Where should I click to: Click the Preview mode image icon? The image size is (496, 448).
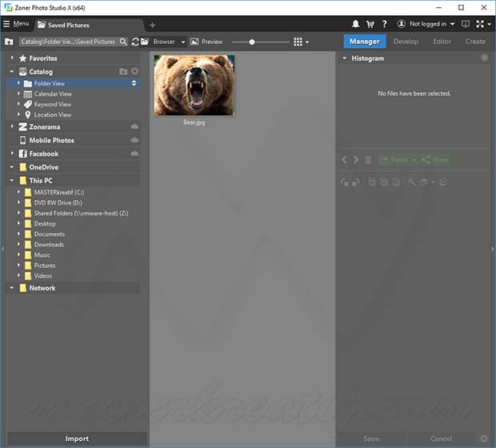tap(194, 42)
